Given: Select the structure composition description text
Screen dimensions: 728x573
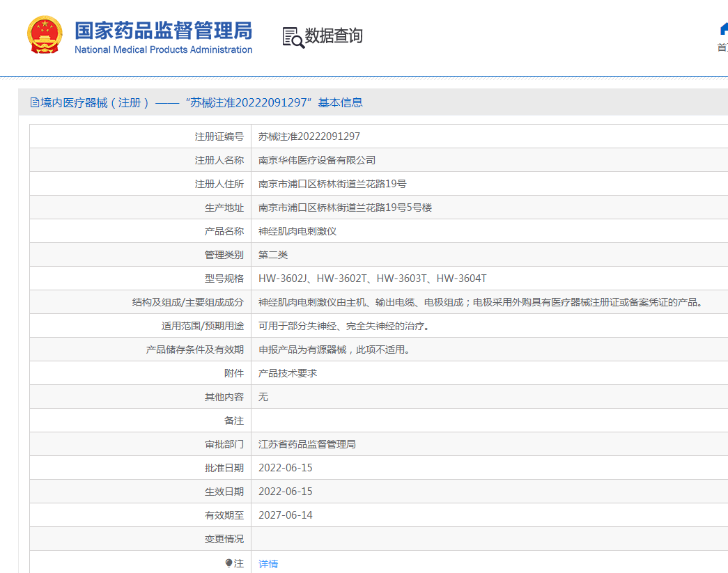Looking at the screenshot, I should point(480,302).
